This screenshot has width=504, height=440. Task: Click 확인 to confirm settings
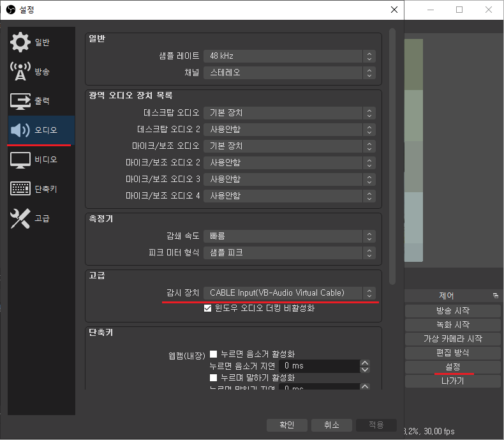287,425
